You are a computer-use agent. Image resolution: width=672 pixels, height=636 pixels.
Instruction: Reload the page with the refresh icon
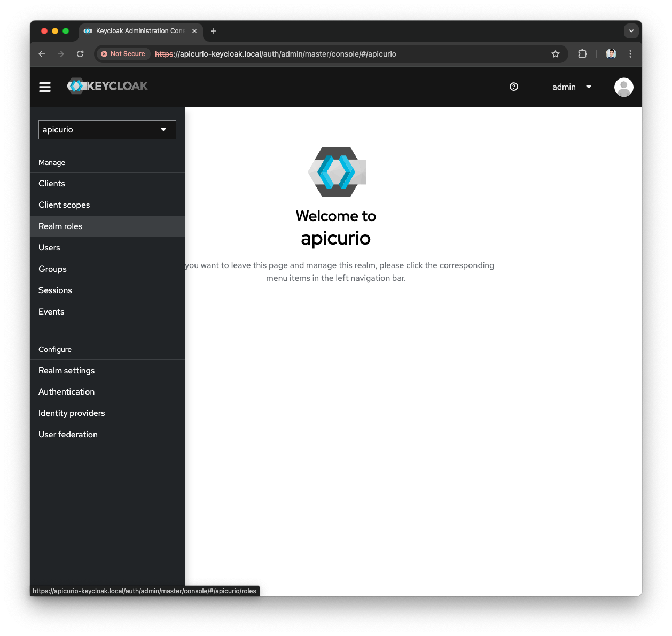[x=80, y=54]
